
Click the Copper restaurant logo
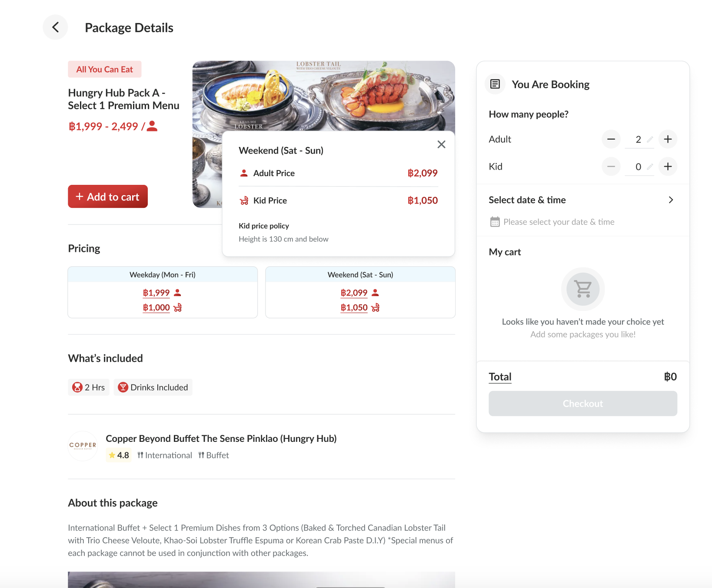(83, 446)
